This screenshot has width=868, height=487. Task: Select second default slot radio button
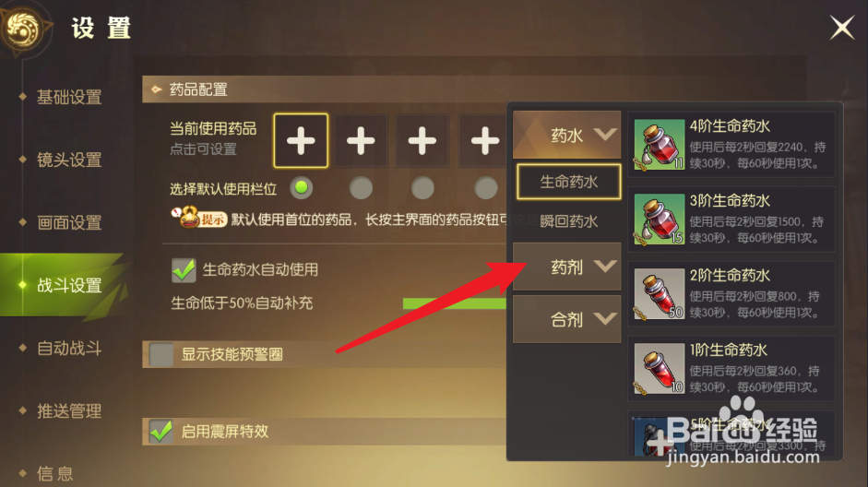(361, 187)
